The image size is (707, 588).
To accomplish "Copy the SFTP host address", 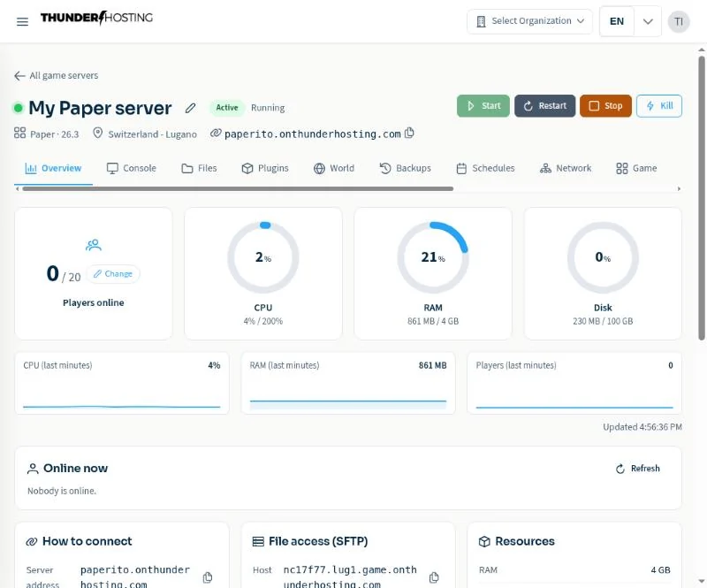I will 434,577.
